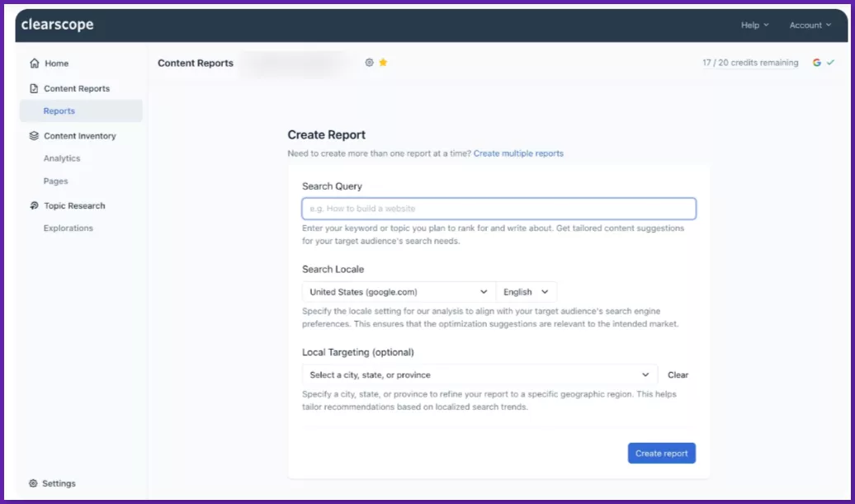Click the Settings gear icon in sidebar

pyautogui.click(x=33, y=483)
